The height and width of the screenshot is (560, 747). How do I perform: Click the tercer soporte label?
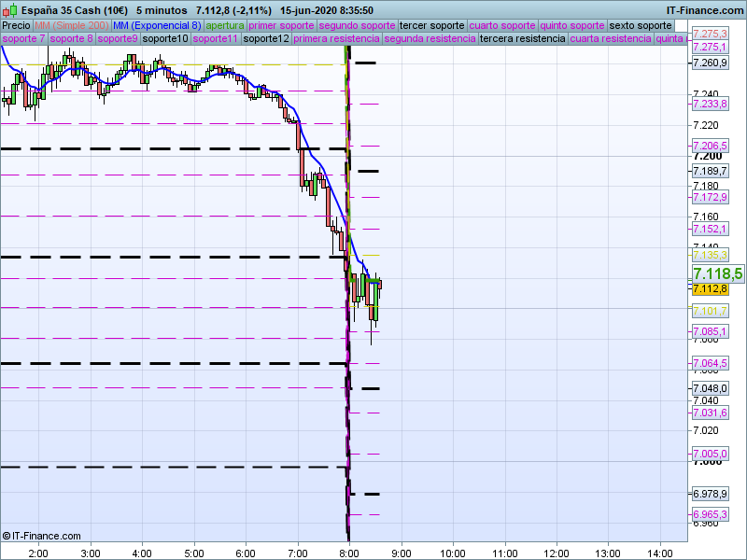(x=431, y=26)
